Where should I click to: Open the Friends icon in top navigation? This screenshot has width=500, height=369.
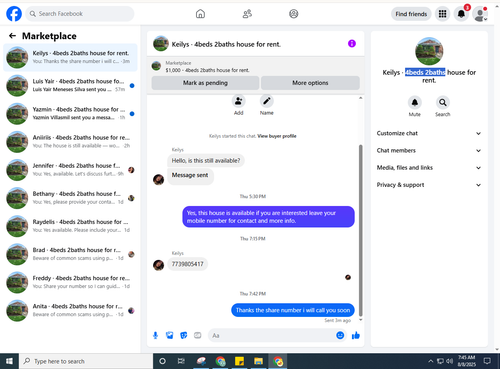247,14
